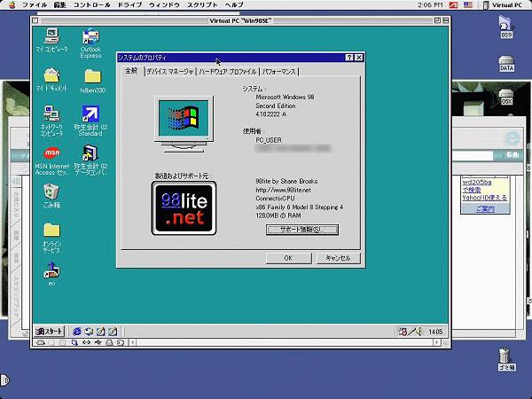Open the Drive (ドライブ) menu
This screenshot has height=399, width=532.
tap(130, 4)
